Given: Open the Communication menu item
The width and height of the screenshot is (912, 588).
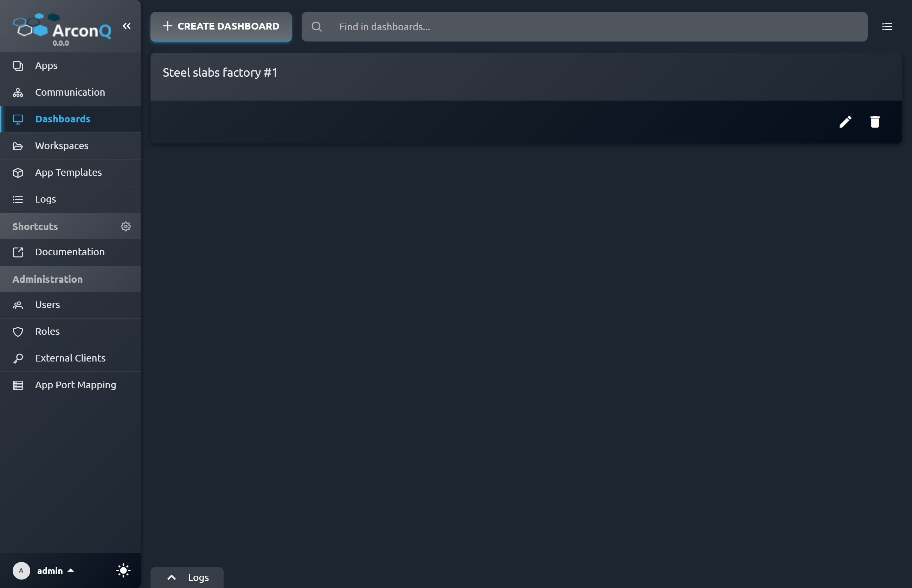Looking at the screenshot, I should click(x=70, y=92).
